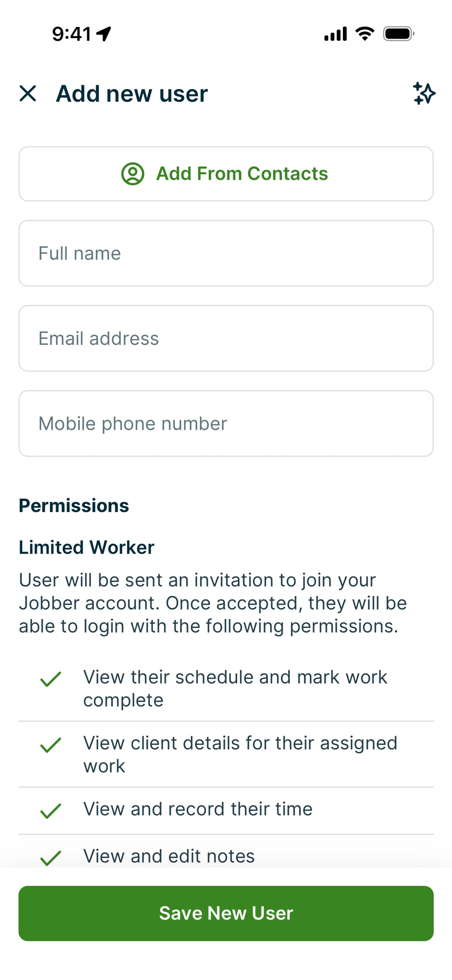Select the Permissions section heading
Viewport: 452px width, 980px height.
click(74, 506)
